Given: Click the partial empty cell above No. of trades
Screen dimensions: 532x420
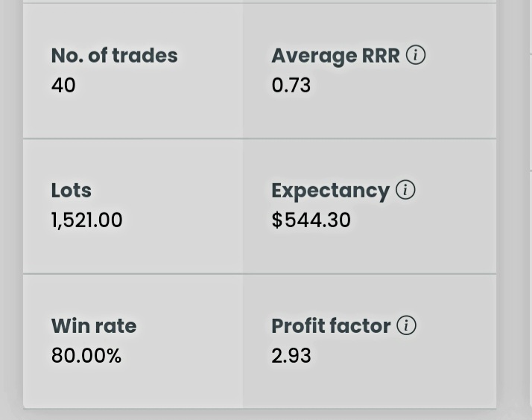Looking at the screenshot, I should tap(133, 1).
